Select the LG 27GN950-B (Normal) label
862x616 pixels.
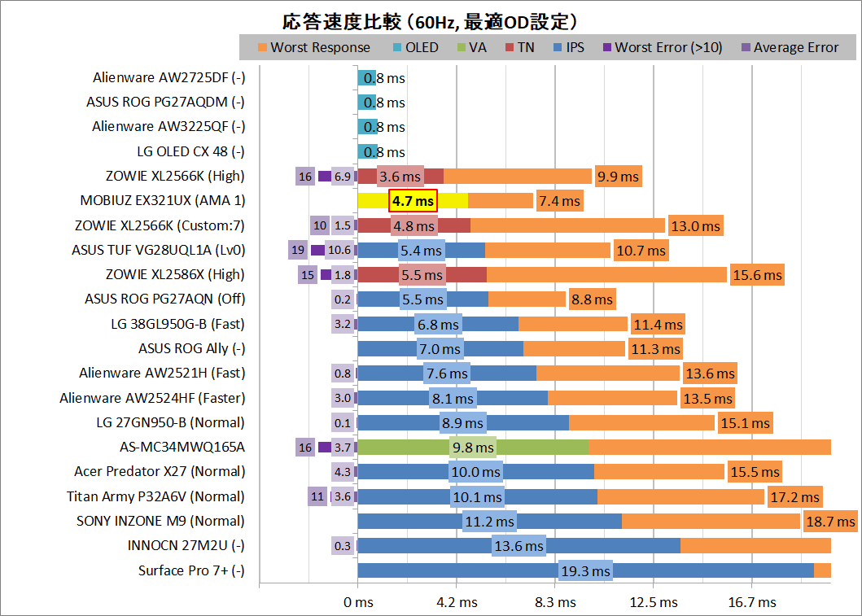(x=170, y=422)
